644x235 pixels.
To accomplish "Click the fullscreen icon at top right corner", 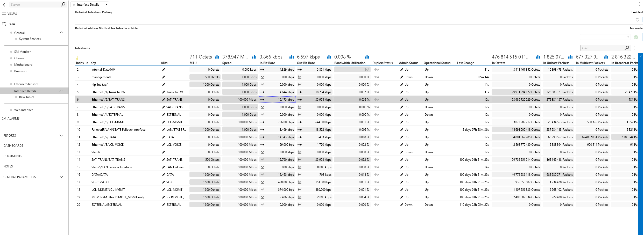I will coord(641,4).
